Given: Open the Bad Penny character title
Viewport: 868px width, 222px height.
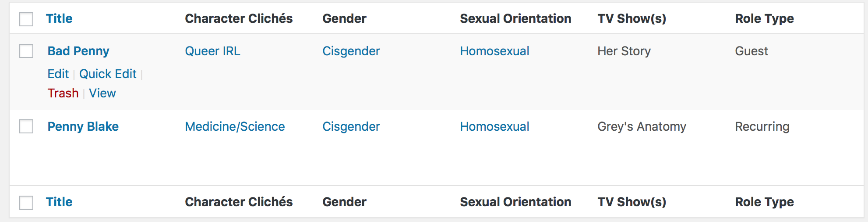Looking at the screenshot, I should point(78,51).
